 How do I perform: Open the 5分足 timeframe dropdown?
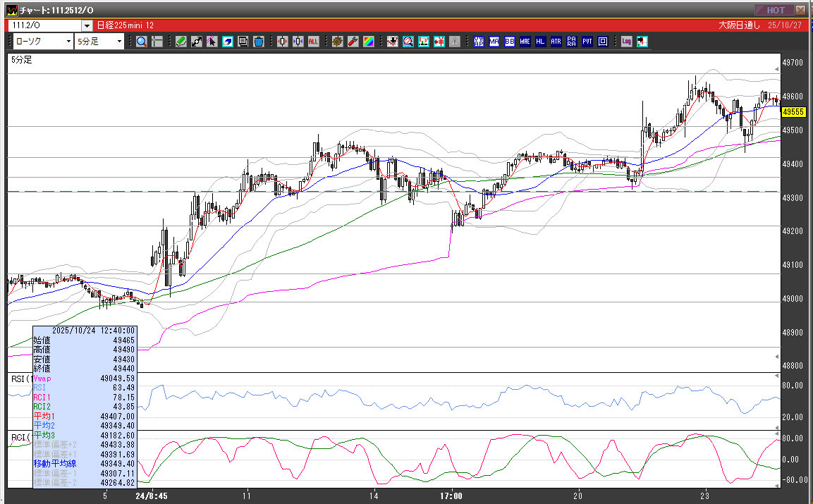(x=119, y=42)
